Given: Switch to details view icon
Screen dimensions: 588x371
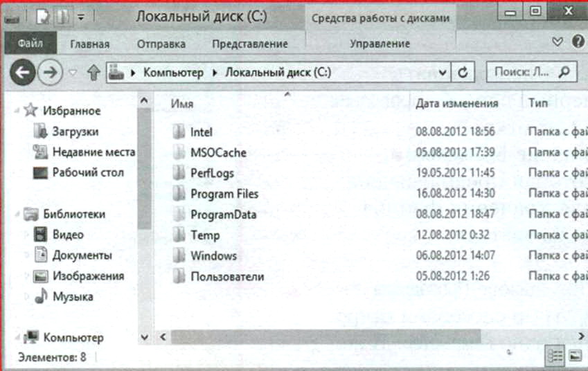Looking at the screenshot, I should click(555, 356).
